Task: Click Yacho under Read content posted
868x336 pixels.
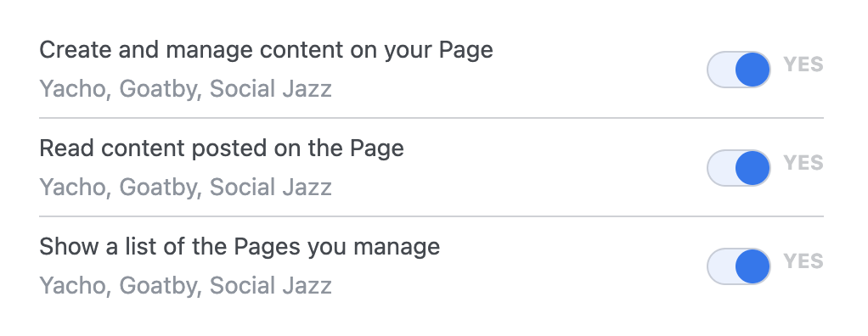Action: [72, 188]
